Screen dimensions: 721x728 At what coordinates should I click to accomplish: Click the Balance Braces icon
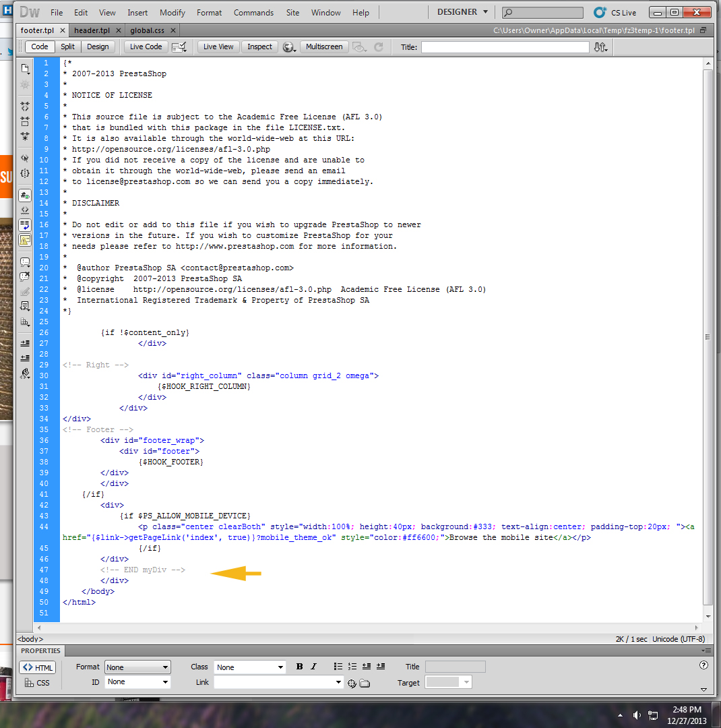25,173
